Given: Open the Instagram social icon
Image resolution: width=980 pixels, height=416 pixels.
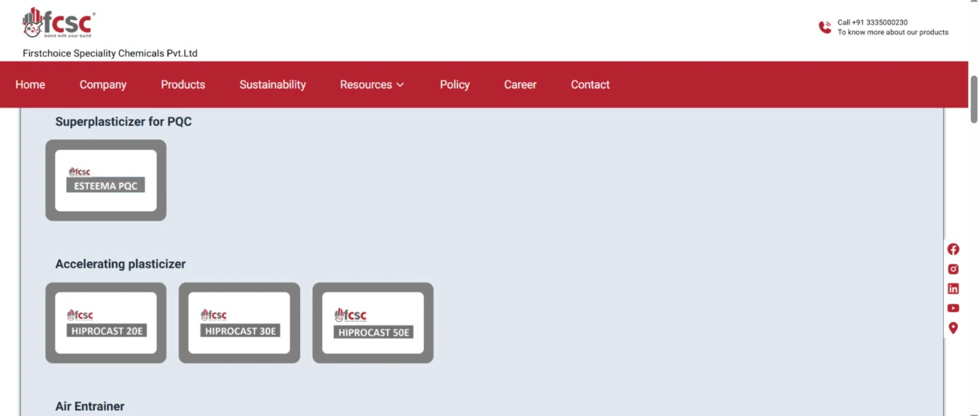Looking at the screenshot, I should [x=953, y=269].
